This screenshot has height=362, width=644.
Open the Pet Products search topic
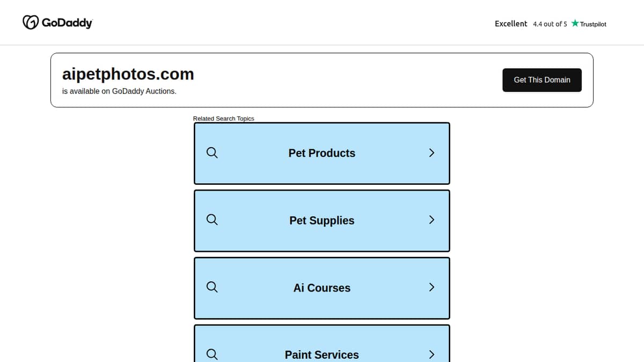[322, 153]
